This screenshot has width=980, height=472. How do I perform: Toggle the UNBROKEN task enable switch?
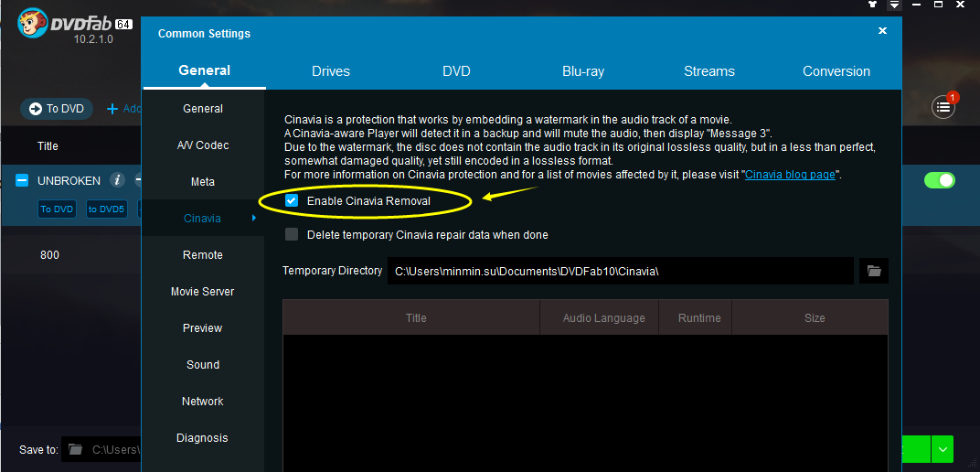(x=940, y=181)
